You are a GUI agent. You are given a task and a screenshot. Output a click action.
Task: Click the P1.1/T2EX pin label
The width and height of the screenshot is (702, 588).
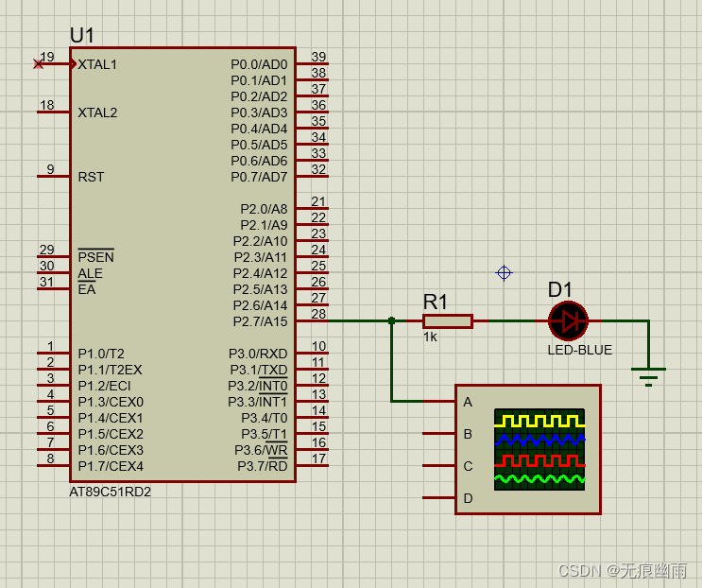pos(111,370)
